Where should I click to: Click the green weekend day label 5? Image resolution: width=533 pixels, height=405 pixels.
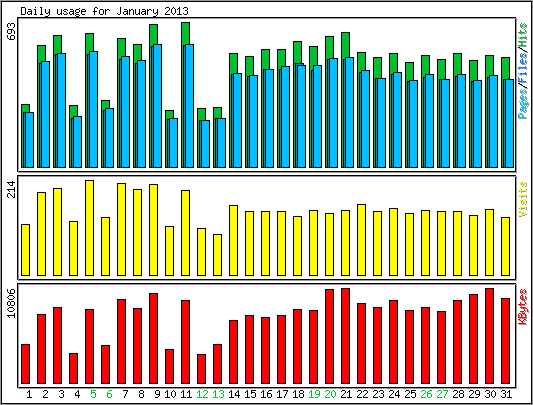[x=93, y=394]
